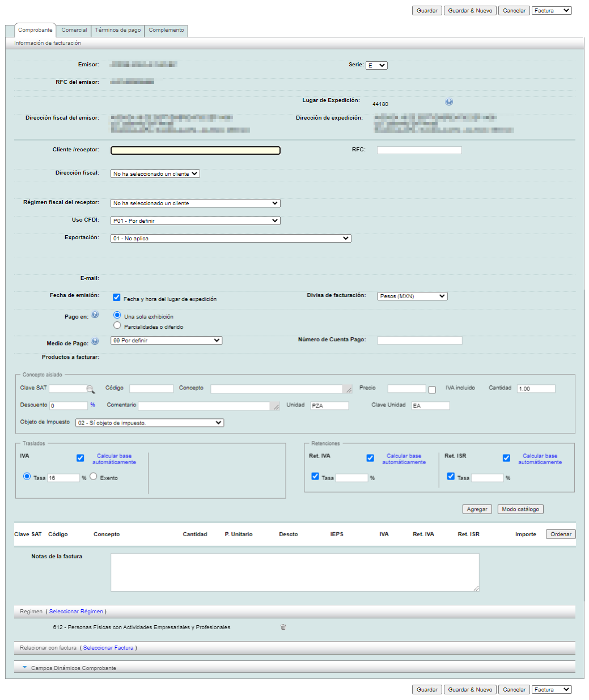
Task: Switch to the Términos de pago tab
Action: click(118, 30)
